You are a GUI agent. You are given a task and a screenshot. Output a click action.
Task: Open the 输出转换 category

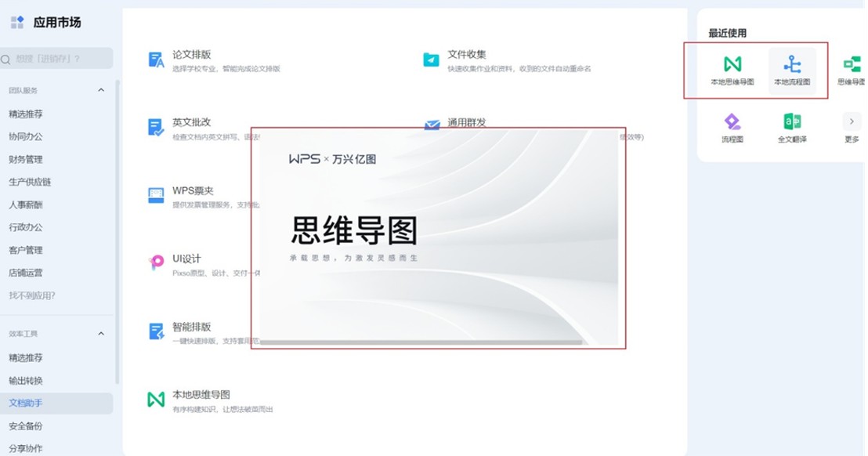coord(26,381)
